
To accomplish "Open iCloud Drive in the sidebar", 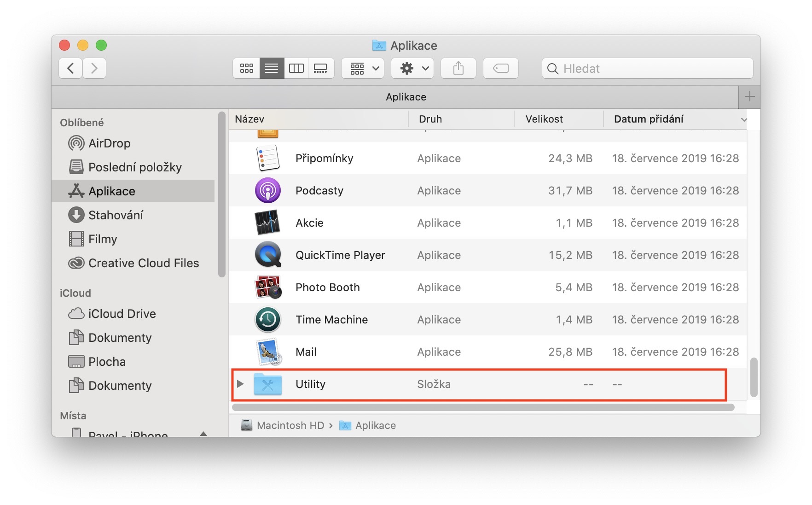I will 122,314.
